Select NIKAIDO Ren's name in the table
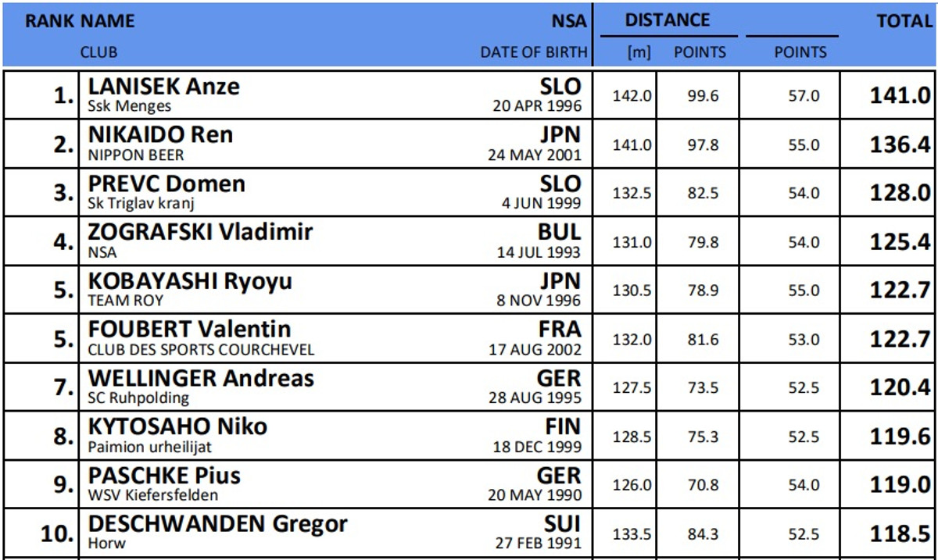The height and width of the screenshot is (560, 938). pos(160,134)
